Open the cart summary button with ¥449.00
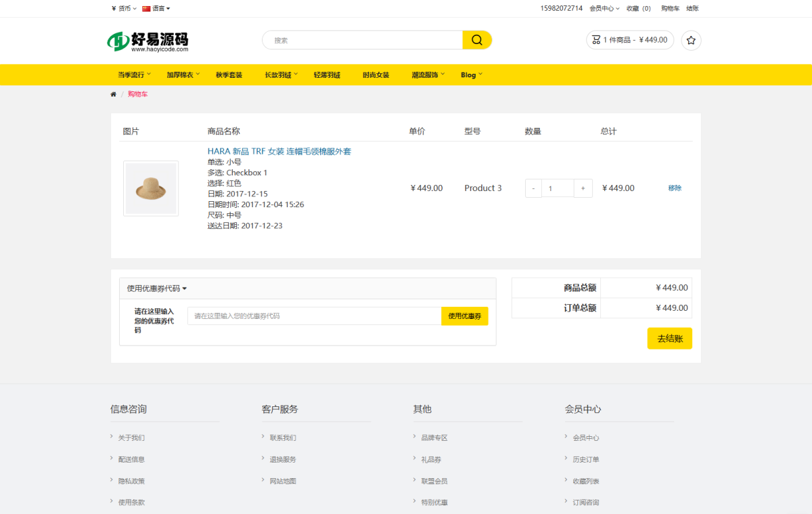Image resolution: width=812 pixels, height=514 pixels. pos(630,40)
